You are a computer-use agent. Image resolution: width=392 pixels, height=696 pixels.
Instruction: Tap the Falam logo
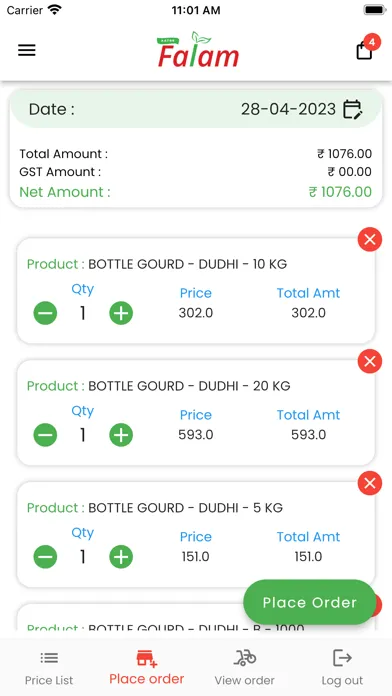point(198,50)
